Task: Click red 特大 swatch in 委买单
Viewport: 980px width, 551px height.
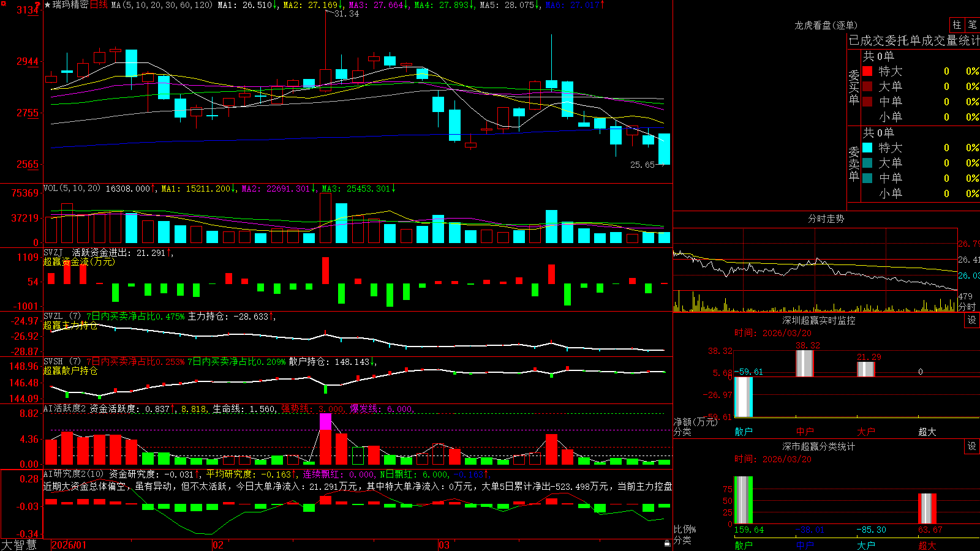Action: [x=867, y=71]
